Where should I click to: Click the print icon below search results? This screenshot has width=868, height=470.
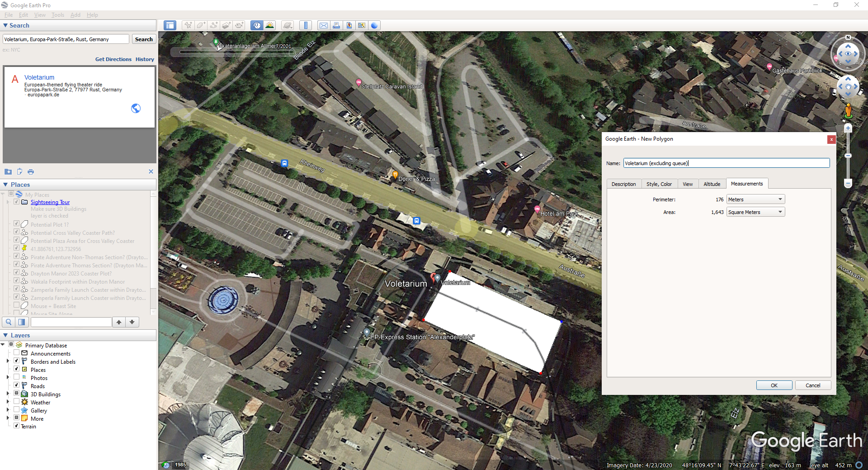[x=31, y=171]
